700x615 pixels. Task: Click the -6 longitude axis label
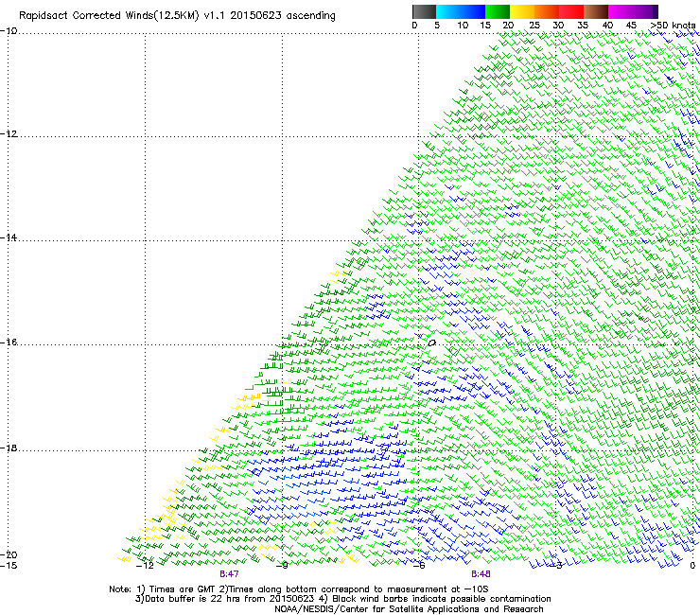pyautogui.click(x=419, y=566)
